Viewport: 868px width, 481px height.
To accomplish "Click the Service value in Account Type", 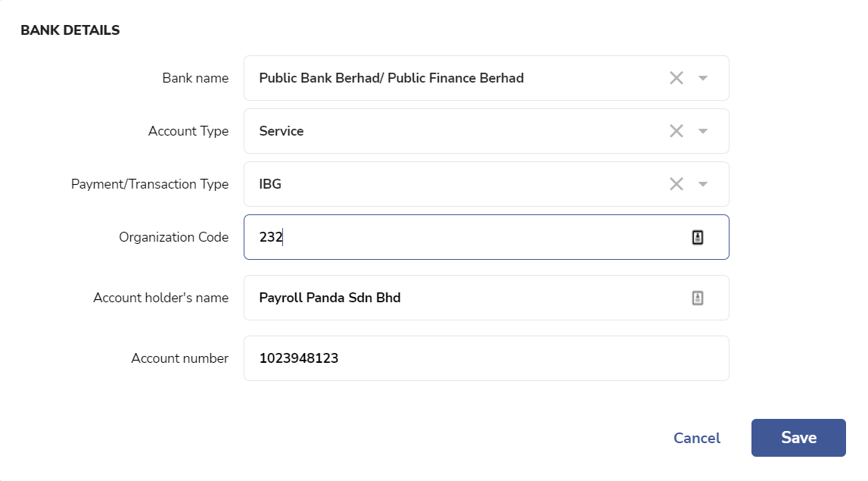I will point(282,131).
